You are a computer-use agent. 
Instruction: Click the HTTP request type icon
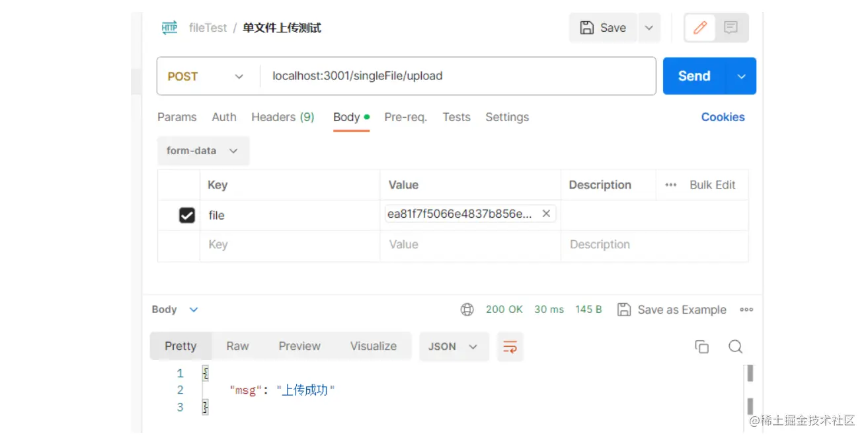tap(170, 28)
